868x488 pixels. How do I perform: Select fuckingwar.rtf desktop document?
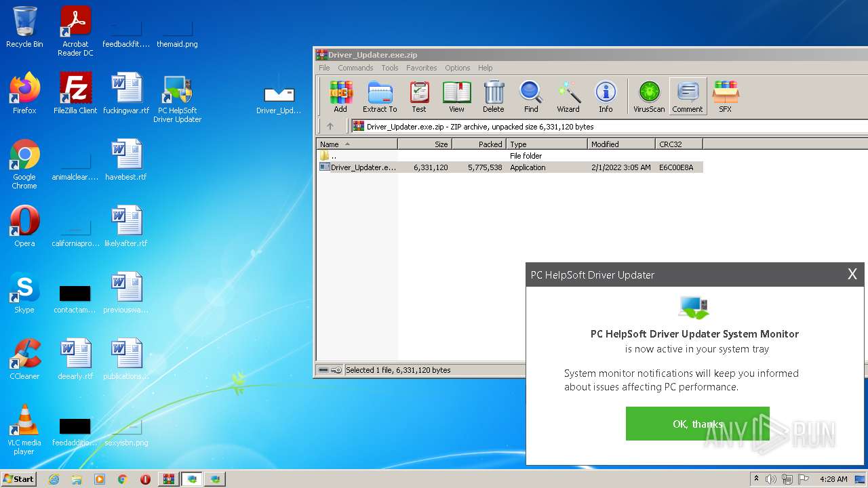pyautogui.click(x=126, y=93)
